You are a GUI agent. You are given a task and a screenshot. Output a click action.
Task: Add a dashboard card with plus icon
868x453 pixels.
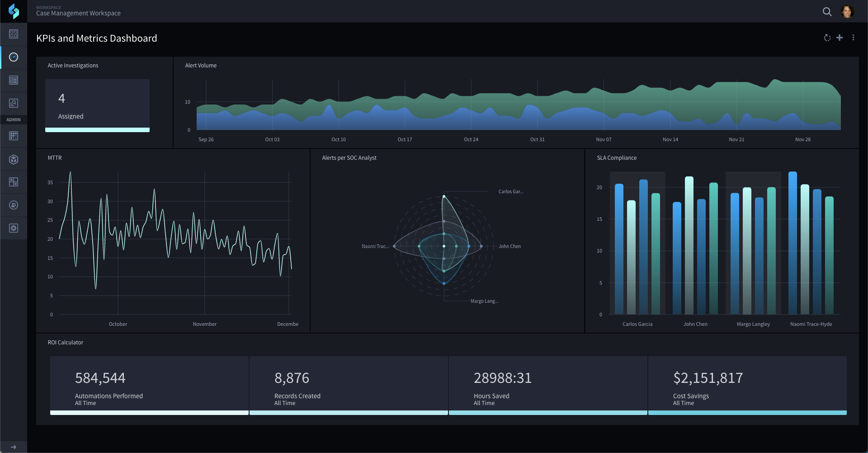[840, 38]
